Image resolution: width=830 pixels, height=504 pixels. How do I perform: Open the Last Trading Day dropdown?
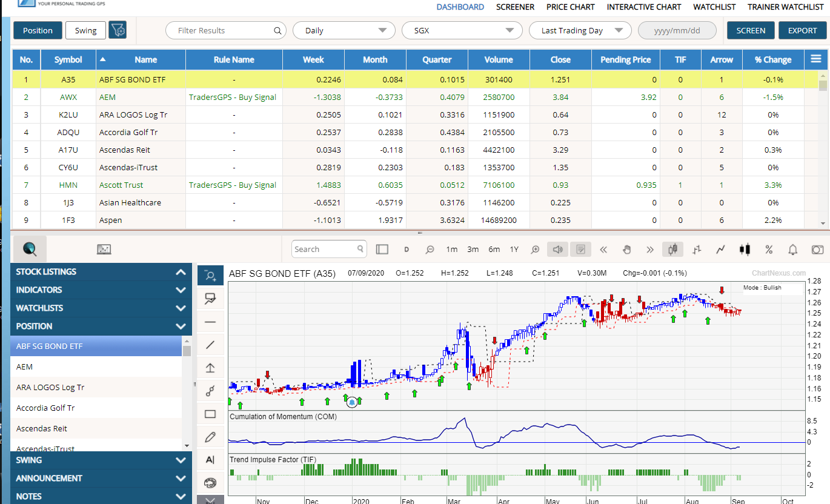[x=580, y=30]
